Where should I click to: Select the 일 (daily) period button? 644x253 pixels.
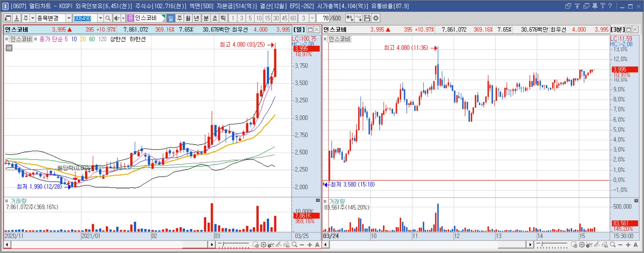click(x=171, y=18)
